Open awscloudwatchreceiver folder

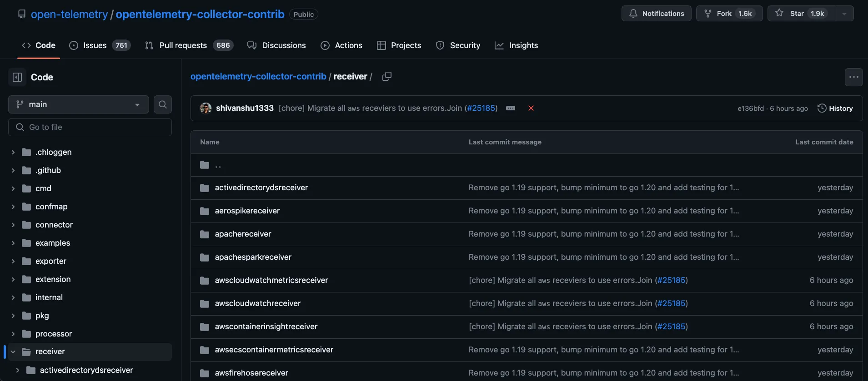(258, 303)
